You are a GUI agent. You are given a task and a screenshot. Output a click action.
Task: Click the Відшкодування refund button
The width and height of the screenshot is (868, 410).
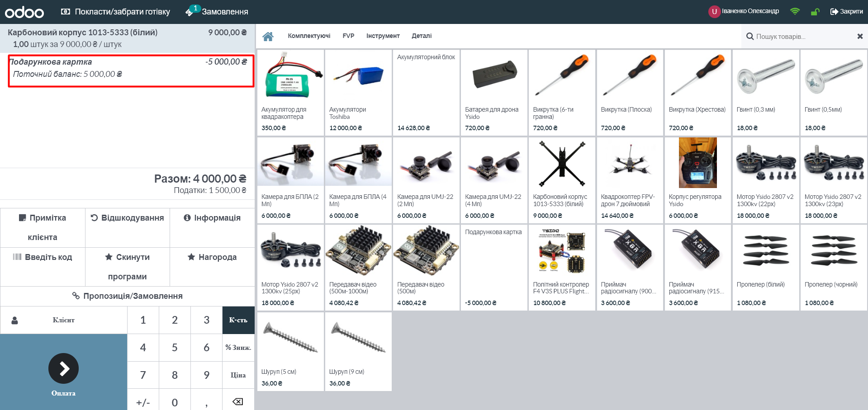(x=127, y=218)
